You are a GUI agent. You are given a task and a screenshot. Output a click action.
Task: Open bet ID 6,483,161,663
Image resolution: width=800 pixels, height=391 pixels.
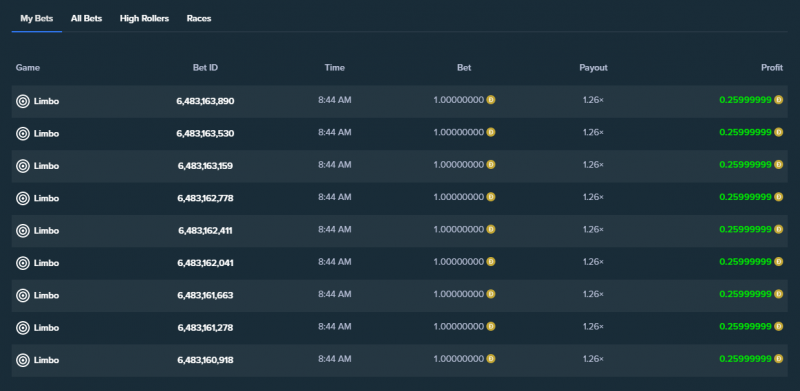click(206, 295)
